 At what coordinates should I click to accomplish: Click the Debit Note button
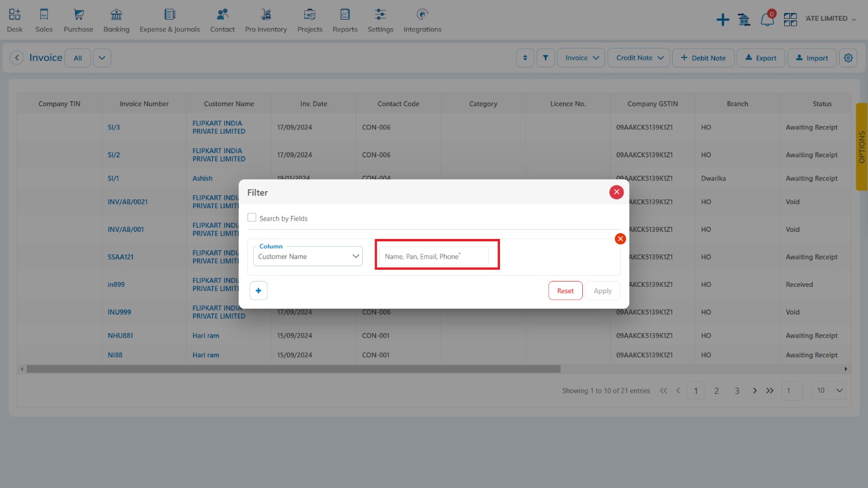pyautogui.click(x=703, y=57)
